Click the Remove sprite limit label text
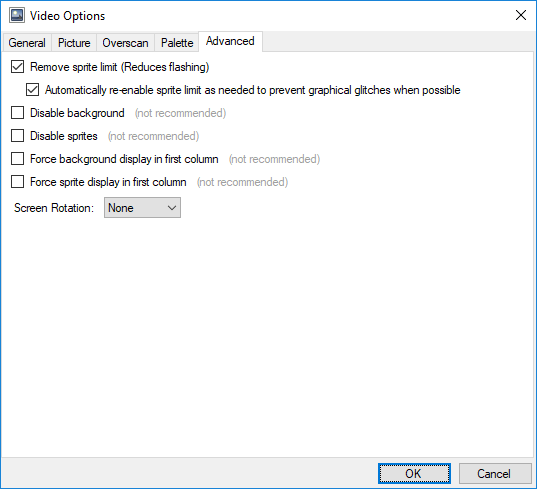The image size is (537, 489). (x=120, y=67)
